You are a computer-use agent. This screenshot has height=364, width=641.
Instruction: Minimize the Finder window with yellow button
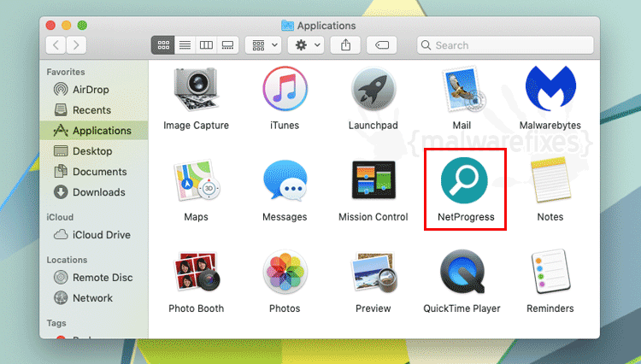(66, 26)
